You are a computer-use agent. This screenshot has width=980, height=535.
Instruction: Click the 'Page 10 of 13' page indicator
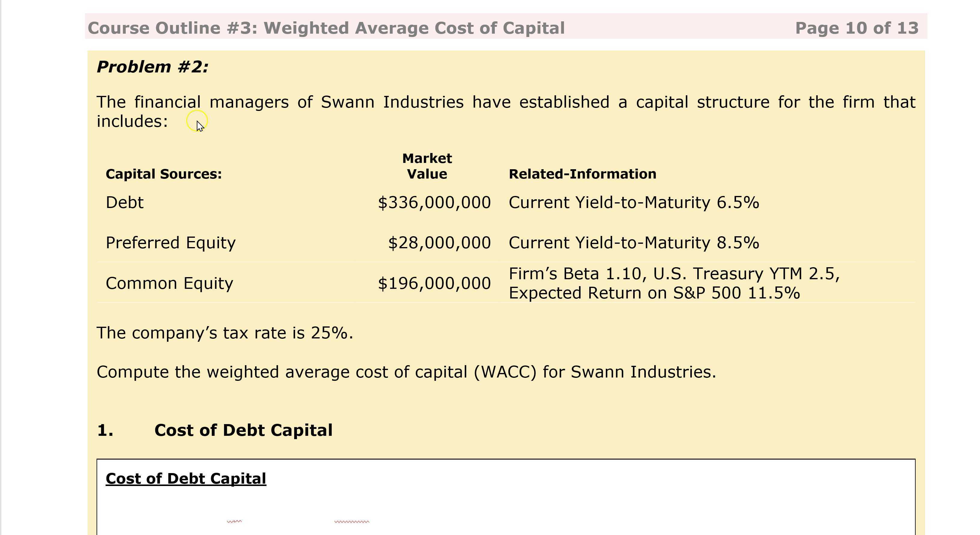coord(857,28)
